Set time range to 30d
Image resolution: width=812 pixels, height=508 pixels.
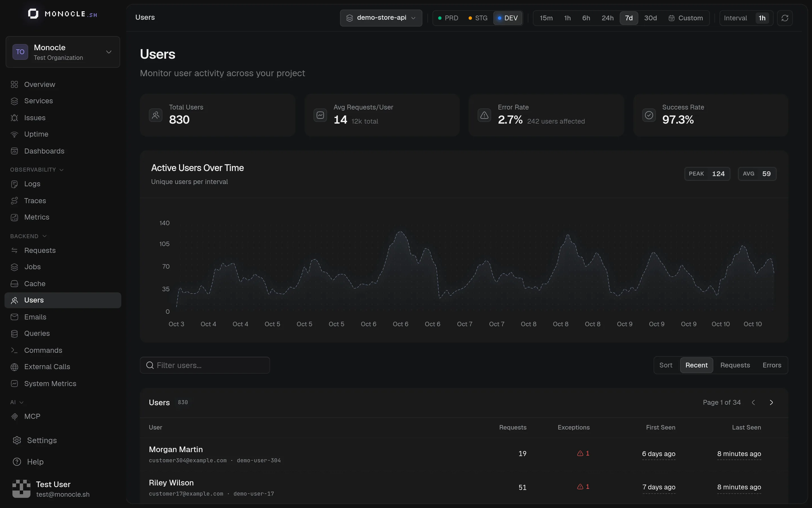tap(650, 18)
